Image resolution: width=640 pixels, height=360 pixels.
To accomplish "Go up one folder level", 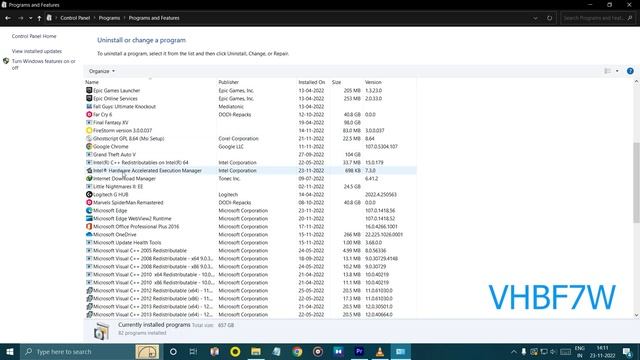I will (x=39, y=18).
